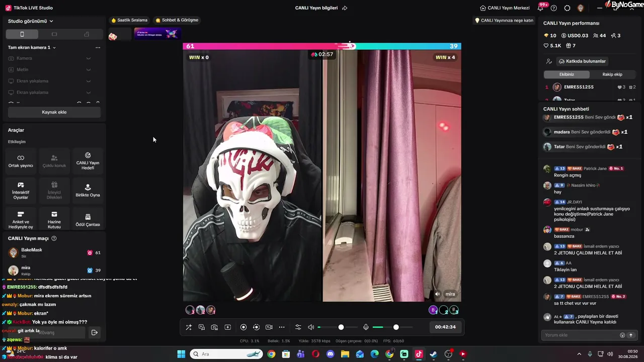The height and width of the screenshot is (362, 644).
Task: Open emoji picker in comment box
Action: [x=622, y=335]
